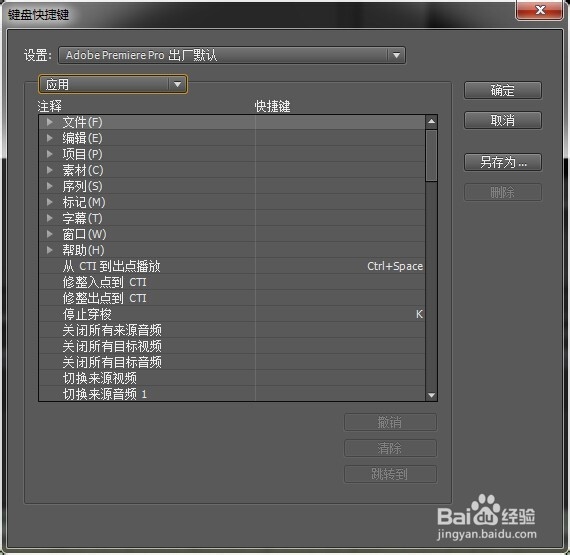Viewport: 570px width, 555px height.
Task: Click the 快捷键 column header
Action: (272, 106)
